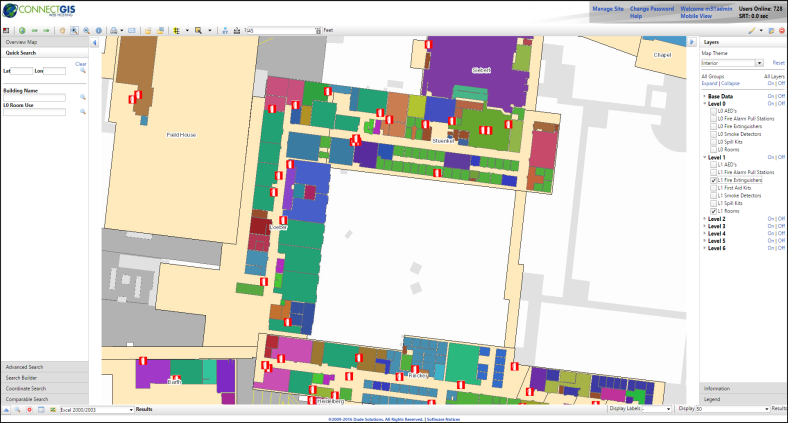The width and height of the screenshot is (788, 423).
Task: Open the Excel 2000/2003 export dropdown
Action: click(x=130, y=410)
